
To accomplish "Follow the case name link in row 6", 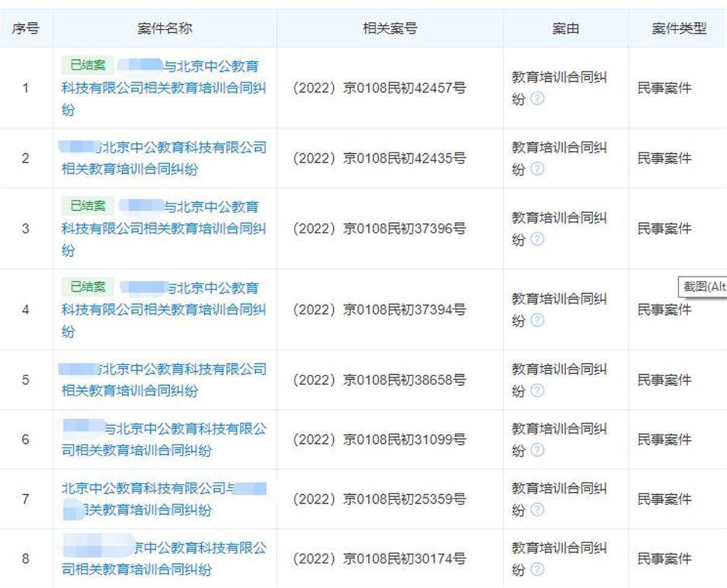I will coord(164,439).
